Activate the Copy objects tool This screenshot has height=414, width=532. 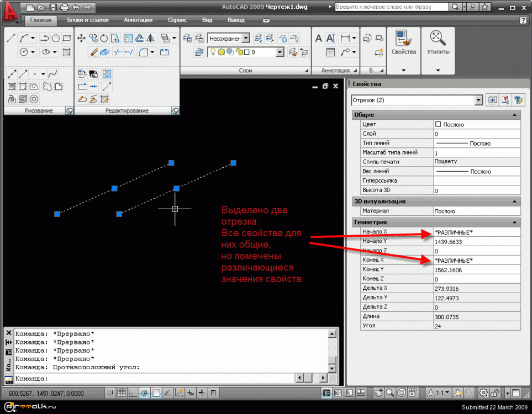pyautogui.click(x=93, y=38)
